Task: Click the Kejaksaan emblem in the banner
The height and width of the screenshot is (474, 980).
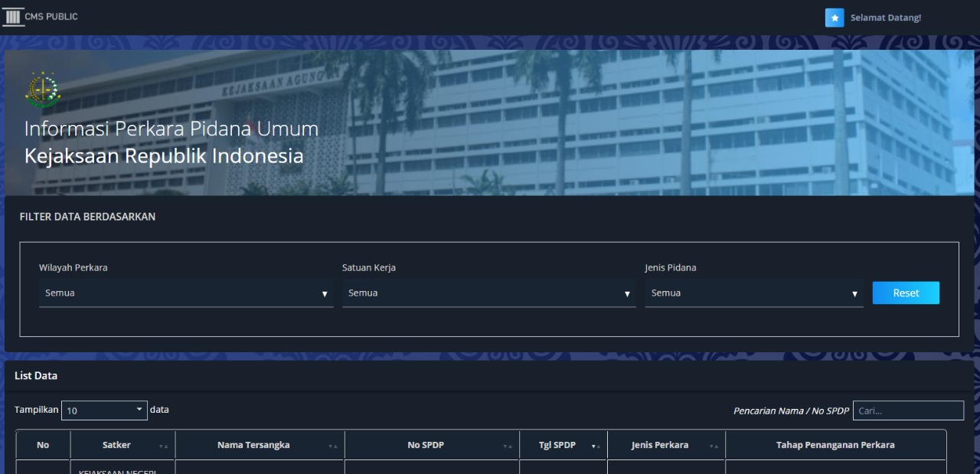Action: pyautogui.click(x=41, y=90)
